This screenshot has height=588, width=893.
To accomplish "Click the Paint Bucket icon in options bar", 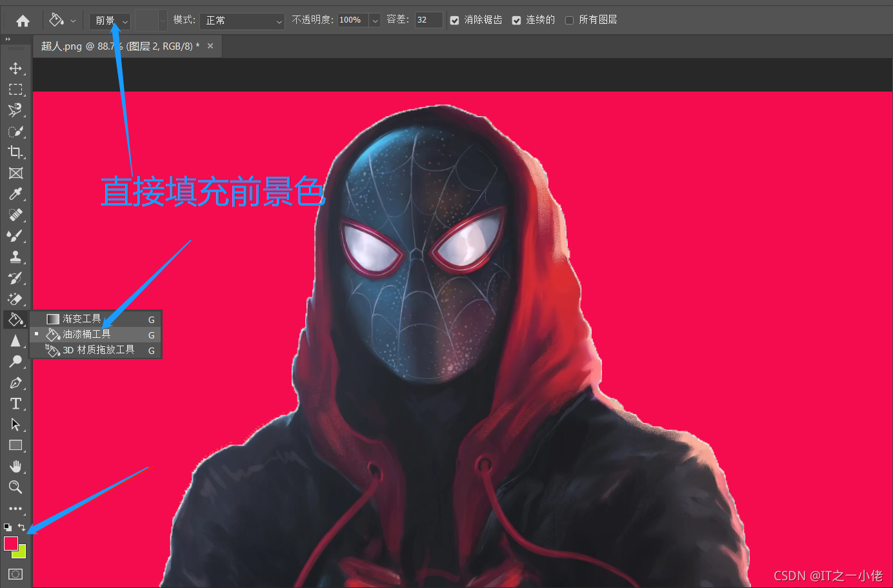I will [57, 21].
